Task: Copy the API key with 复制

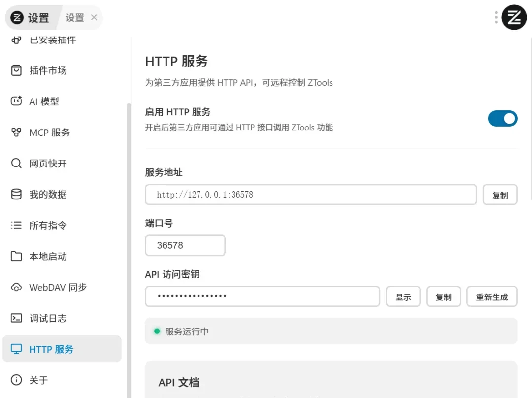Action: (443, 297)
